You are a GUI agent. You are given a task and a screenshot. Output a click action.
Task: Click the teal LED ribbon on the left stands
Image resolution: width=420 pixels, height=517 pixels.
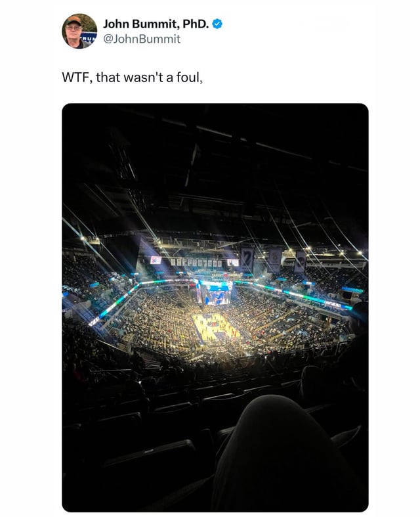point(114,304)
